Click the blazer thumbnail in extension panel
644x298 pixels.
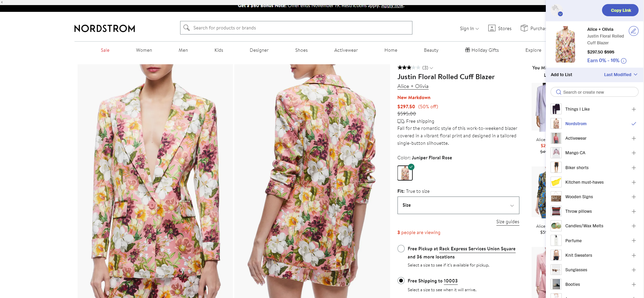565,44
